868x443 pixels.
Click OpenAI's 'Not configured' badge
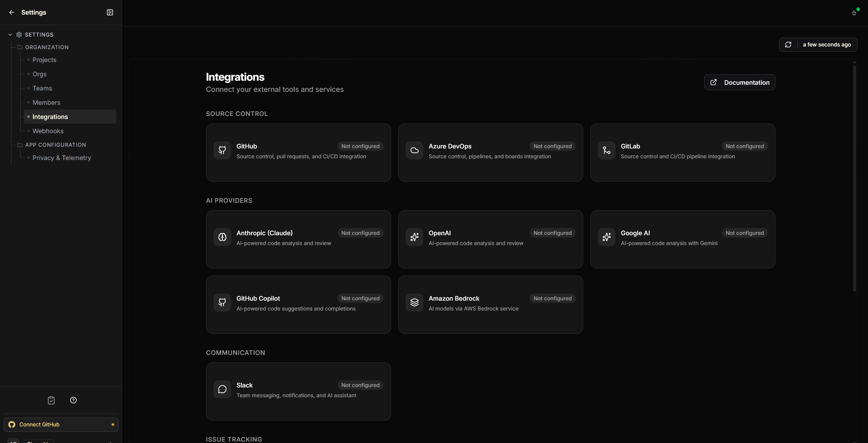click(552, 233)
